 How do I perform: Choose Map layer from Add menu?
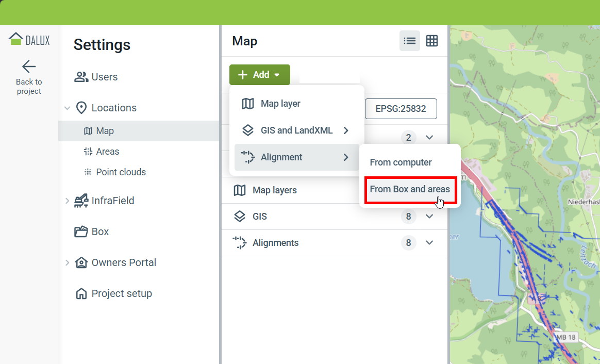280,104
